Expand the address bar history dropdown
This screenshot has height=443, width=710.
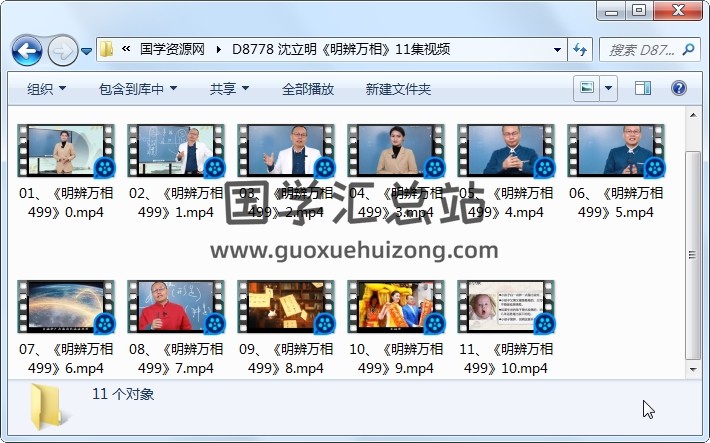point(558,49)
